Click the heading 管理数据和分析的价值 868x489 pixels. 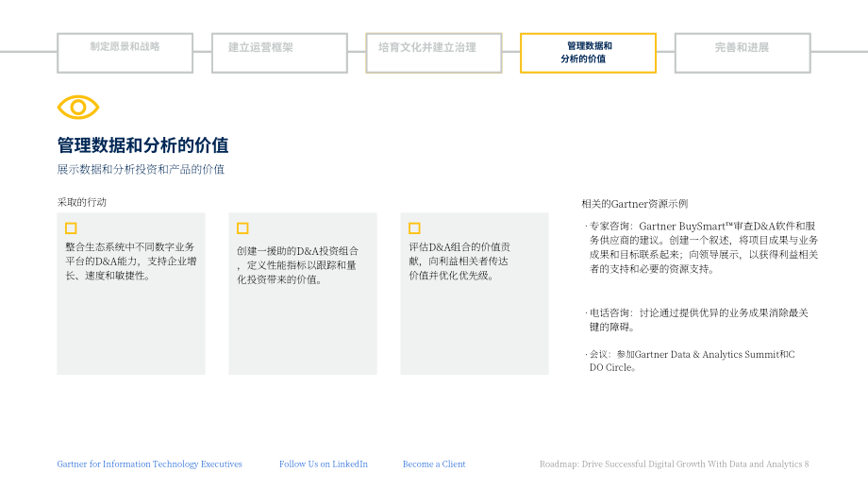tap(142, 145)
